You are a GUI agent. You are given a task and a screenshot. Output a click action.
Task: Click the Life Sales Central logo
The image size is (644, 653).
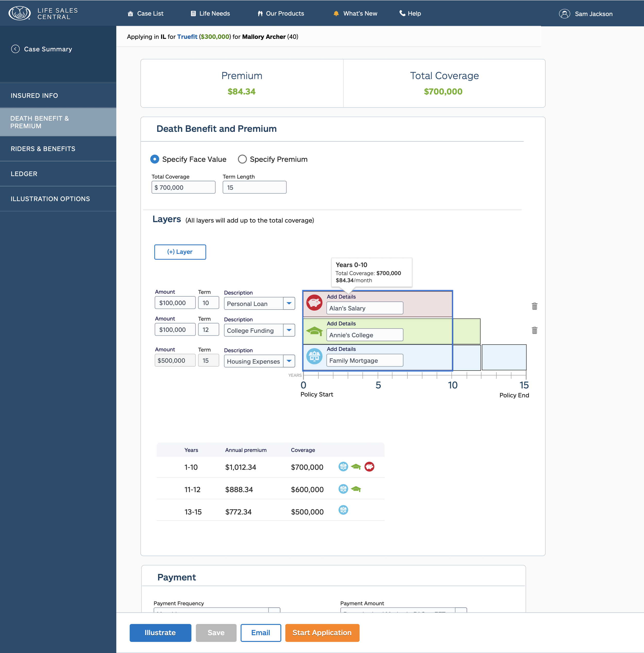click(20, 14)
